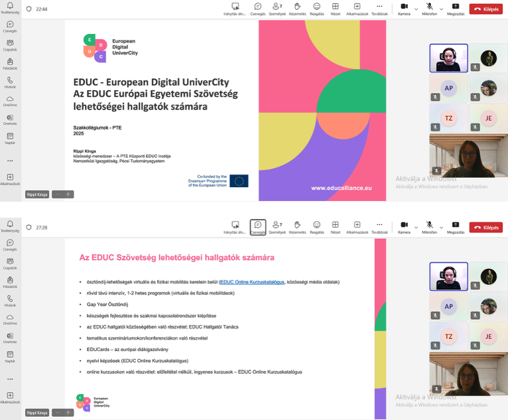Expand microphone options chevron in the 22:44 toolbar
This screenshot has width=508, height=420.
click(441, 9)
